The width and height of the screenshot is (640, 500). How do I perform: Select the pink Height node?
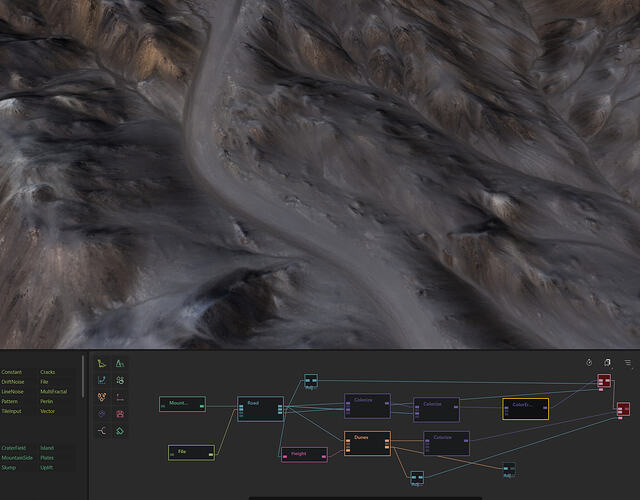tap(304, 455)
